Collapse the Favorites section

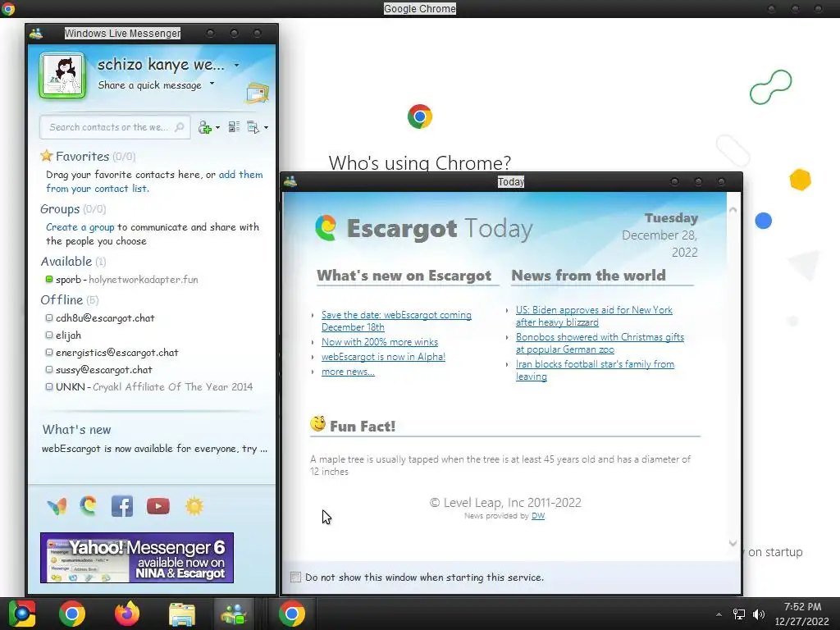coord(87,157)
